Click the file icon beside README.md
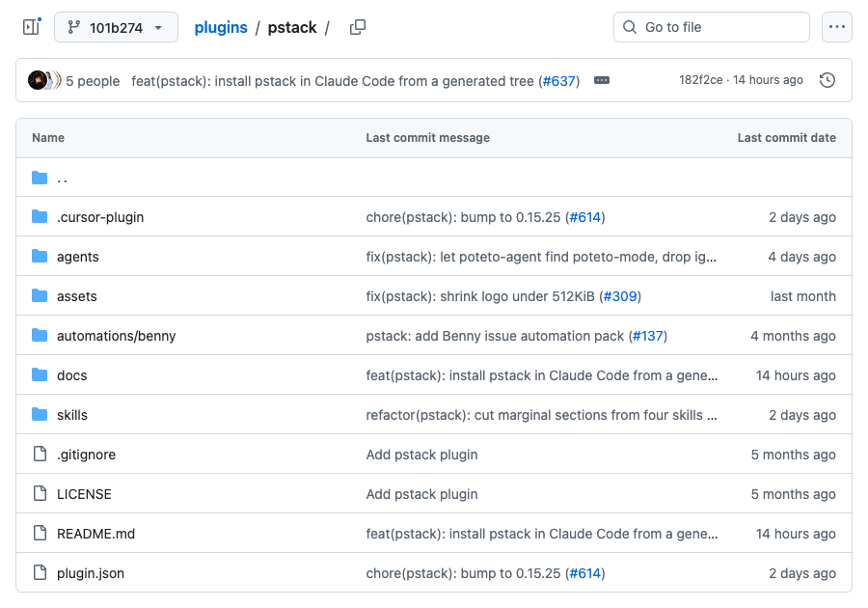This screenshot has width=868, height=608. click(x=40, y=534)
